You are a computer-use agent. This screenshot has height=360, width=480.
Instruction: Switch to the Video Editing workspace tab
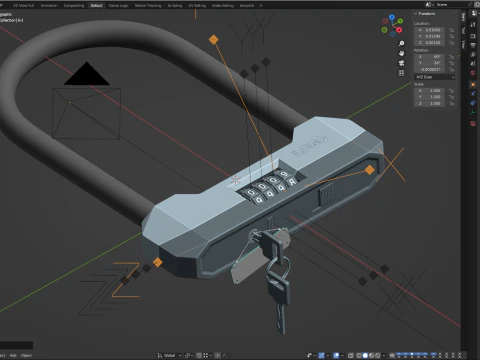pyautogui.click(x=223, y=5)
